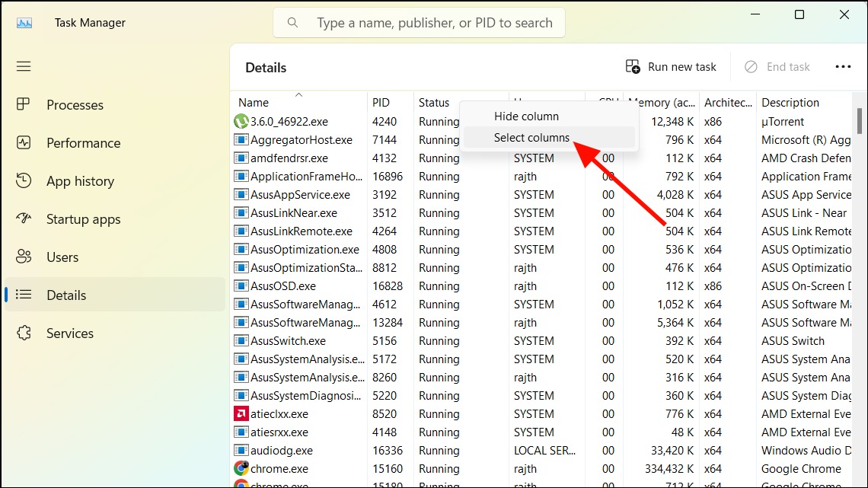Sort by the PID column header
The height and width of the screenshot is (488, 868).
pyautogui.click(x=391, y=102)
